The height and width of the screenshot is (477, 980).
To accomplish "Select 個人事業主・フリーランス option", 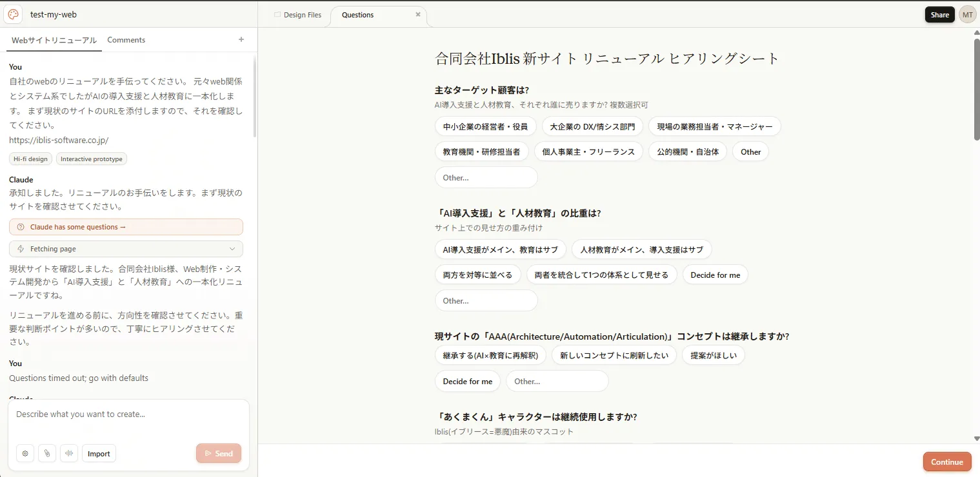I will (x=588, y=151).
